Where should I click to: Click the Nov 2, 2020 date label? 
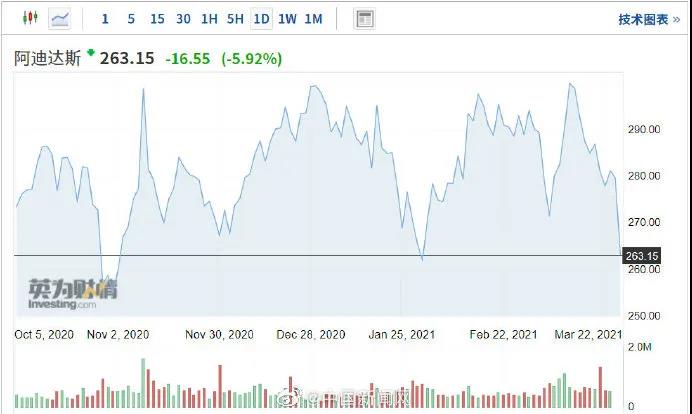coord(118,335)
